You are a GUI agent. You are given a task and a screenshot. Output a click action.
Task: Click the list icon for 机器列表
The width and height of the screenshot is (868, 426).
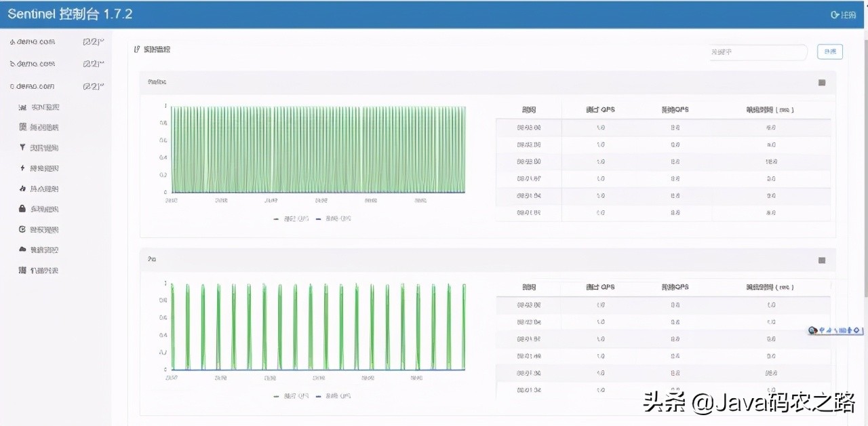(x=22, y=270)
